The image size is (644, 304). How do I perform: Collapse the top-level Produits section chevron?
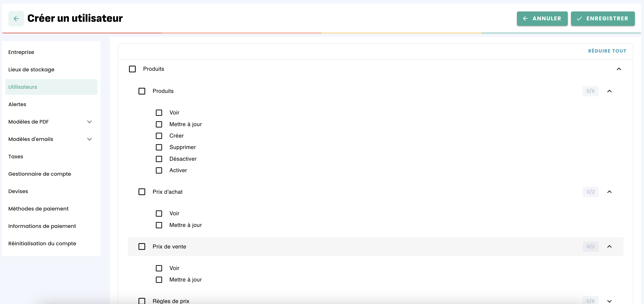(x=619, y=69)
